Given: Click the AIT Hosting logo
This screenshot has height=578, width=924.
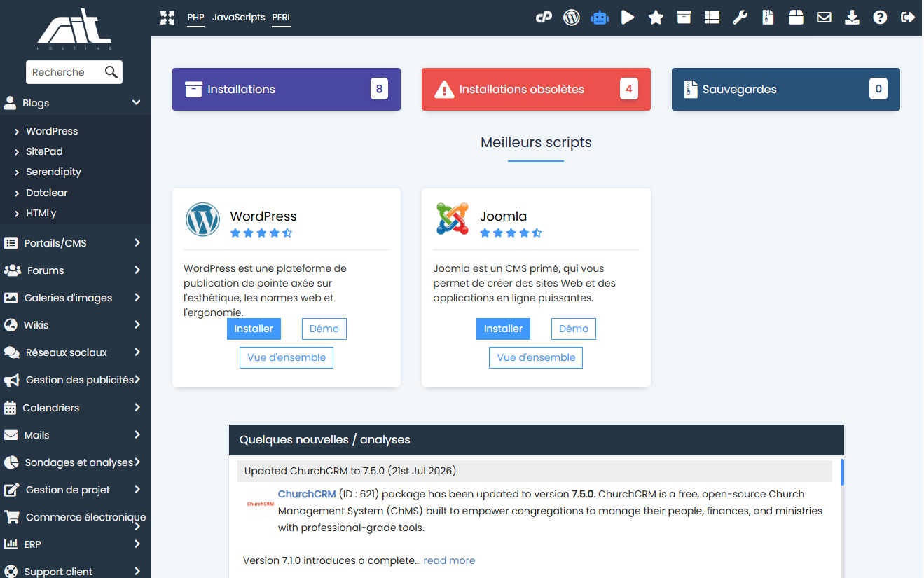Looking at the screenshot, I should click(x=74, y=28).
